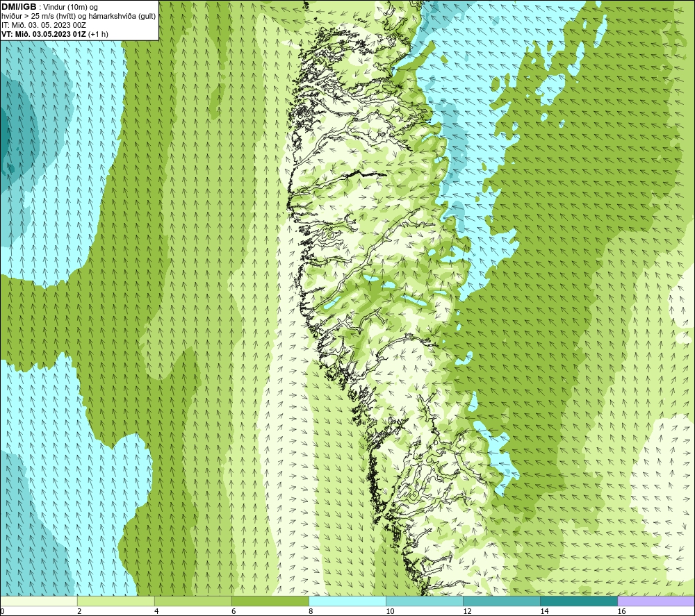
Task: Click the teal 12–14 legend swatch
Action: point(501,601)
